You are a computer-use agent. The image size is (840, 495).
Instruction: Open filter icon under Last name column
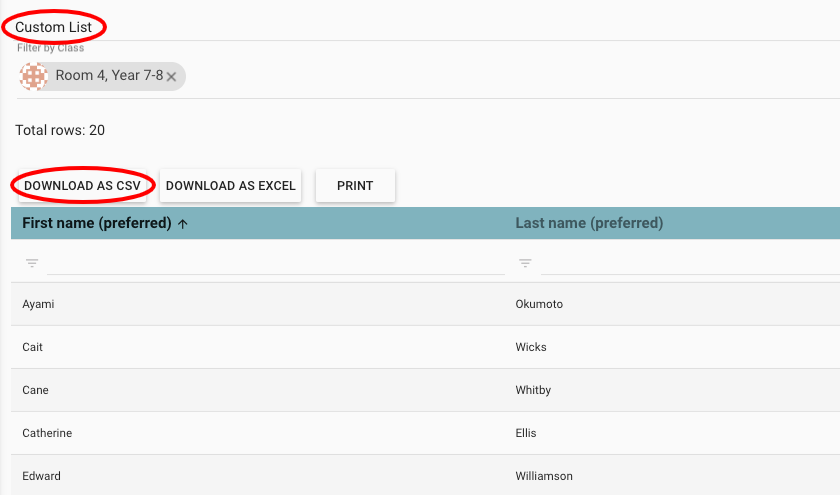(x=526, y=263)
